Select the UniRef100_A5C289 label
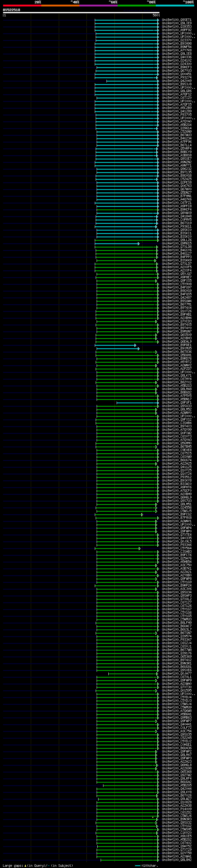 [176, 108]
